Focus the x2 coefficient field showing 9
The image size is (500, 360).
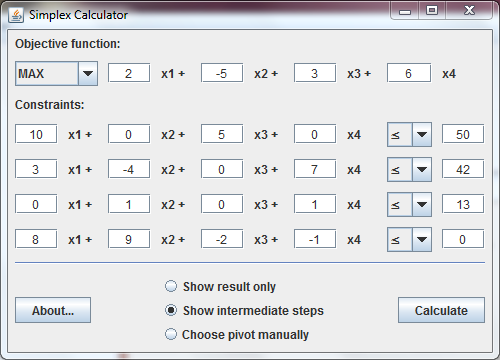click(x=129, y=239)
